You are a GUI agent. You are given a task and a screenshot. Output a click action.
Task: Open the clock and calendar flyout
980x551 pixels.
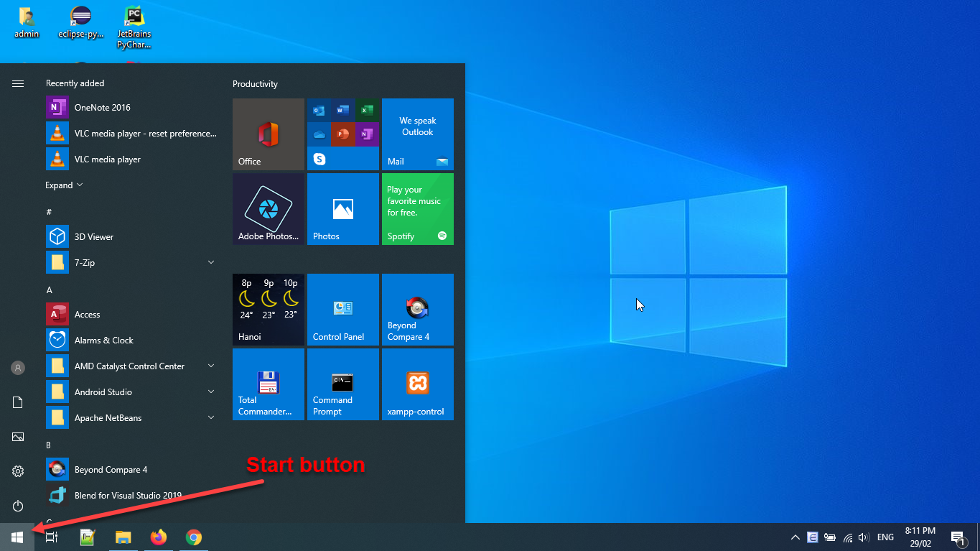coord(920,537)
